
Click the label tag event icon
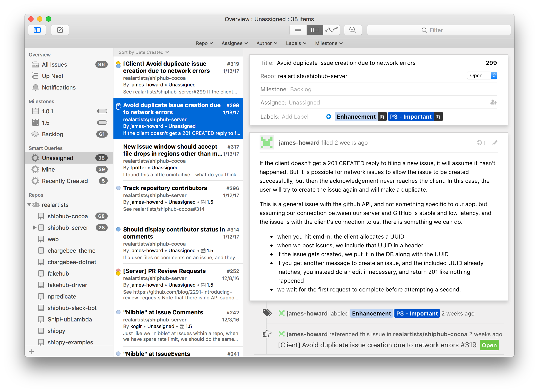(x=267, y=313)
